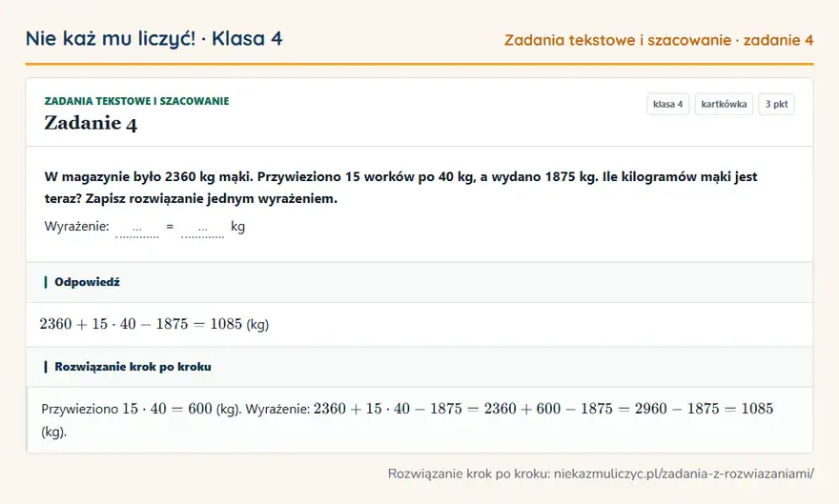Click the 'Wyrażenie:' label
The width and height of the screenshot is (839, 504).
click(76, 226)
